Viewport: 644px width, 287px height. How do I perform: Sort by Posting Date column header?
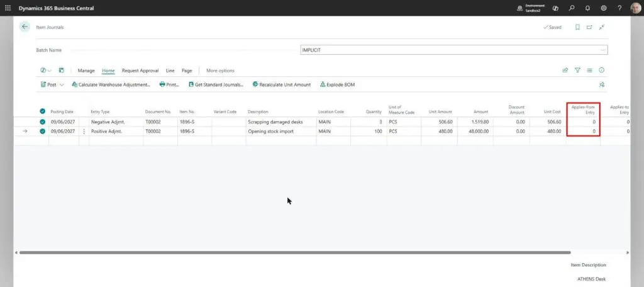[62, 112]
